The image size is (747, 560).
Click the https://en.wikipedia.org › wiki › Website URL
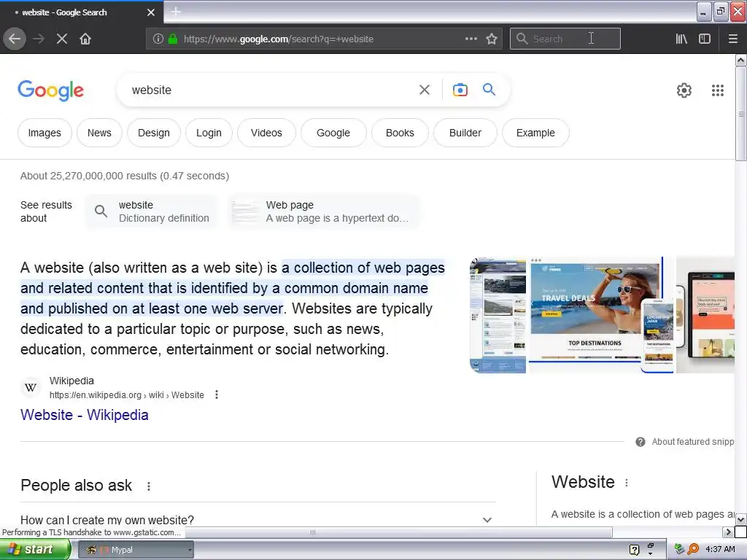point(127,395)
